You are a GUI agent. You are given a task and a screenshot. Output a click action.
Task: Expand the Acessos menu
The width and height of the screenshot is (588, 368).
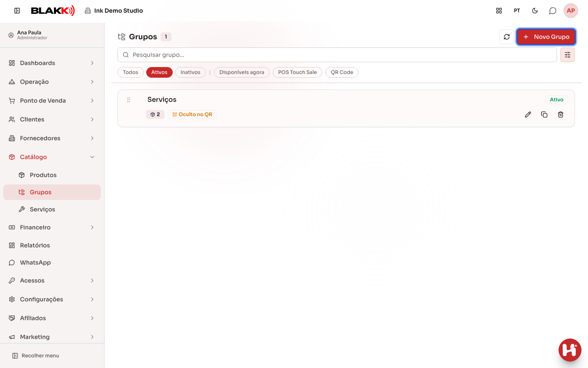[52, 280]
